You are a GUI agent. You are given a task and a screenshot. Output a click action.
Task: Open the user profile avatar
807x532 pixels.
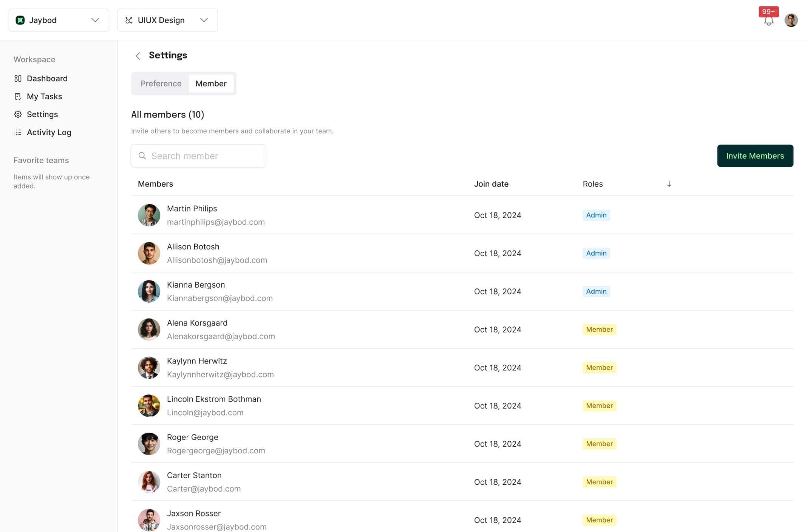(791, 20)
